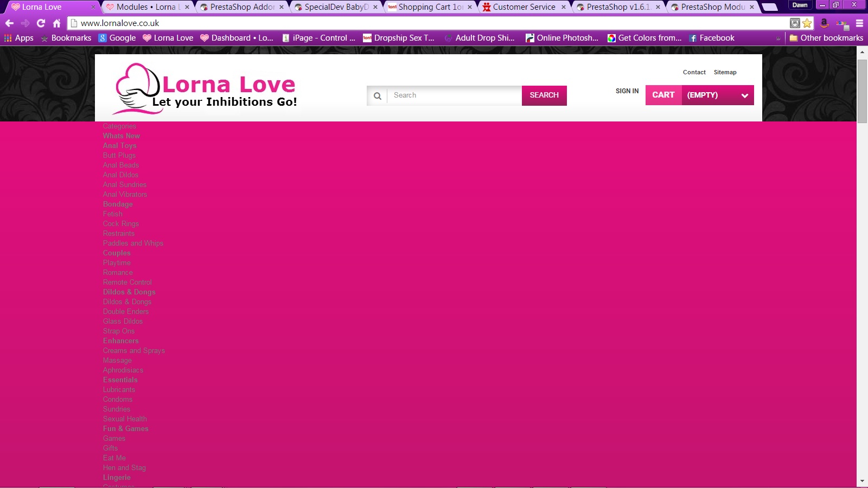The image size is (868, 488).
Task: Click the pink SEARCH button
Action: click(x=544, y=95)
